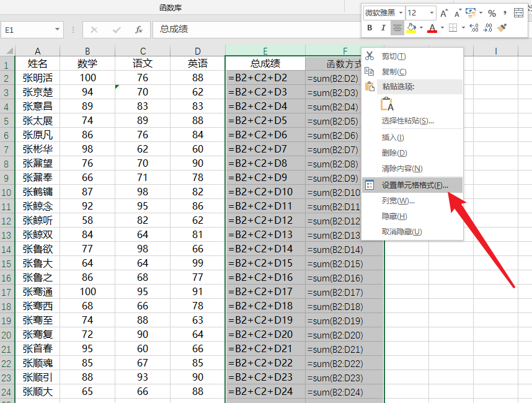Click the insert function fx icon
This screenshot has width=532, height=403.
click(x=139, y=29)
